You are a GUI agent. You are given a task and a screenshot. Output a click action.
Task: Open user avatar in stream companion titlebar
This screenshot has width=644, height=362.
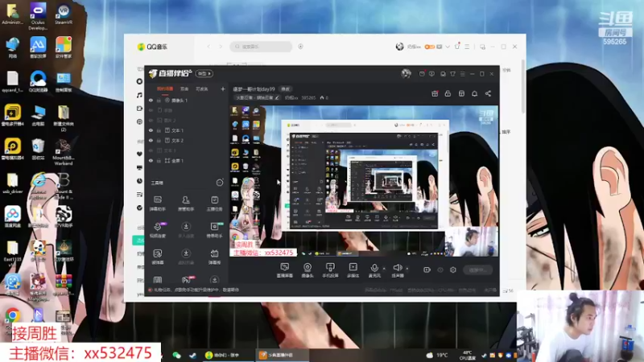coord(406,73)
